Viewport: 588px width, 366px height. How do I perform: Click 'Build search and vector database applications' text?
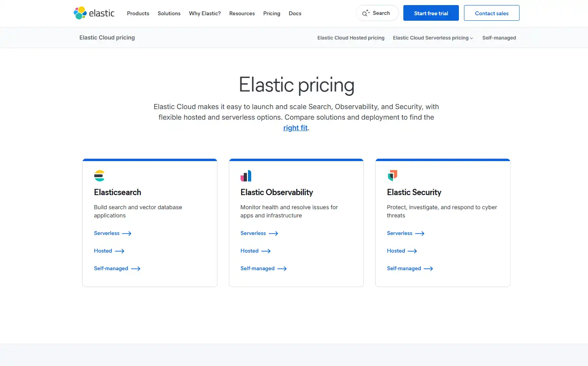tap(138, 212)
